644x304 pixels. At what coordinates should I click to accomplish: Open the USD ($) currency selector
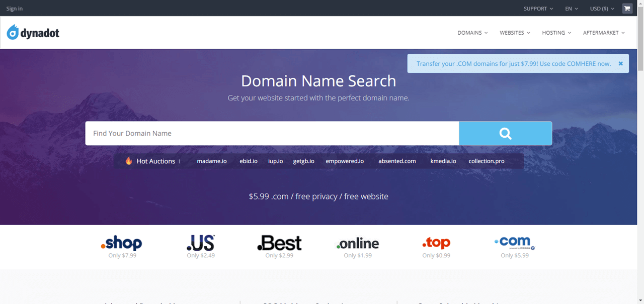602,9
